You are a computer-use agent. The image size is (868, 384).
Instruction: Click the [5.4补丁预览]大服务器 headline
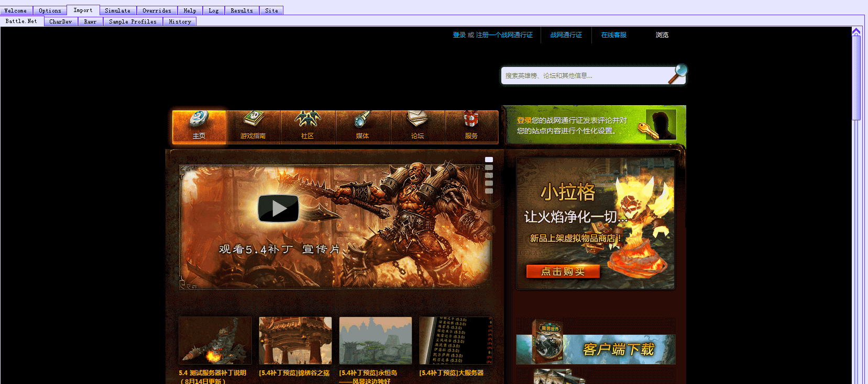(452, 373)
